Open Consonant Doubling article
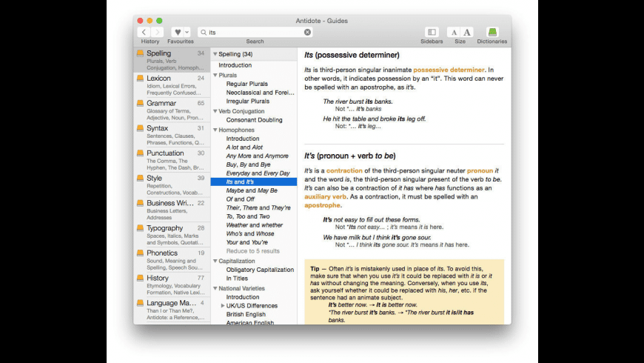 point(254,120)
